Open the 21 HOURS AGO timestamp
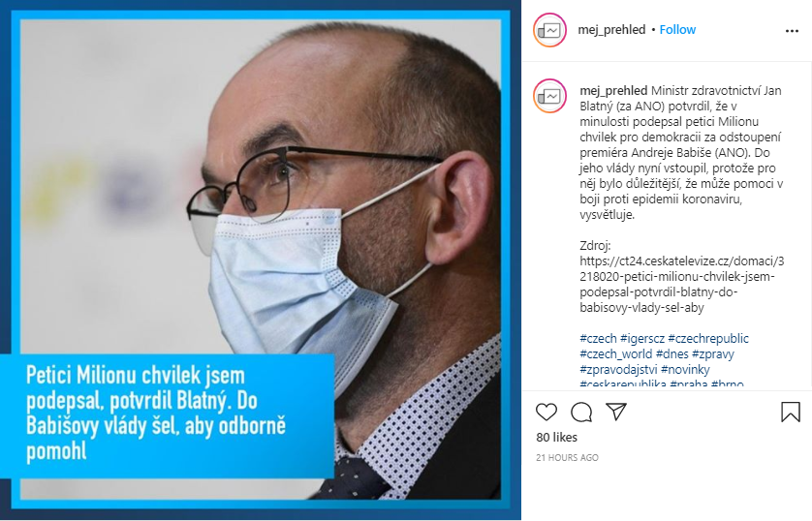This screenshot has height=521, width=812. coord(567,457)
